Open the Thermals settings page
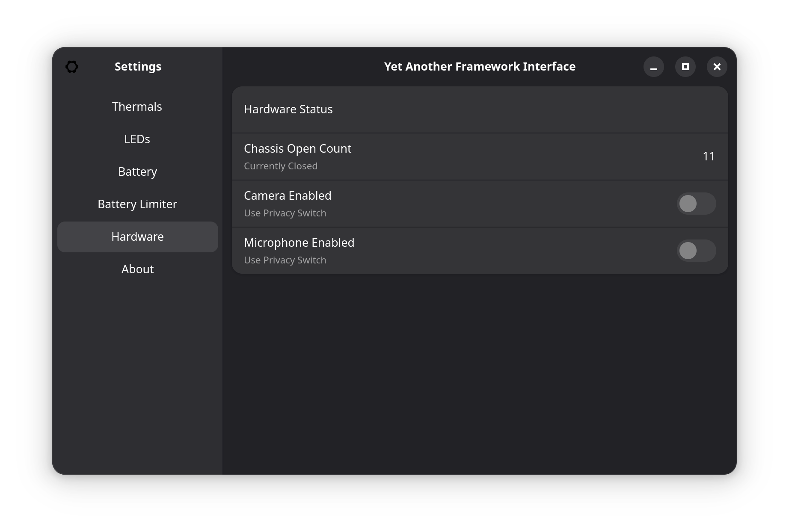 (137, 106)
